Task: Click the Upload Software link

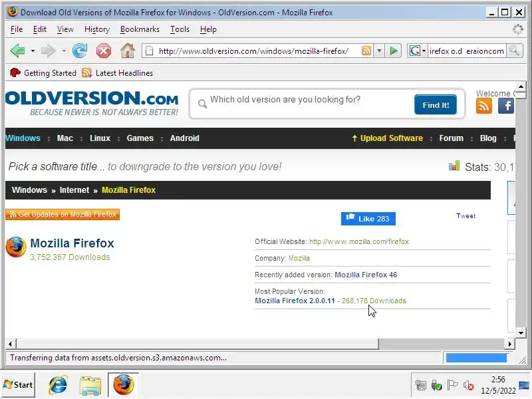Action: 388,138
